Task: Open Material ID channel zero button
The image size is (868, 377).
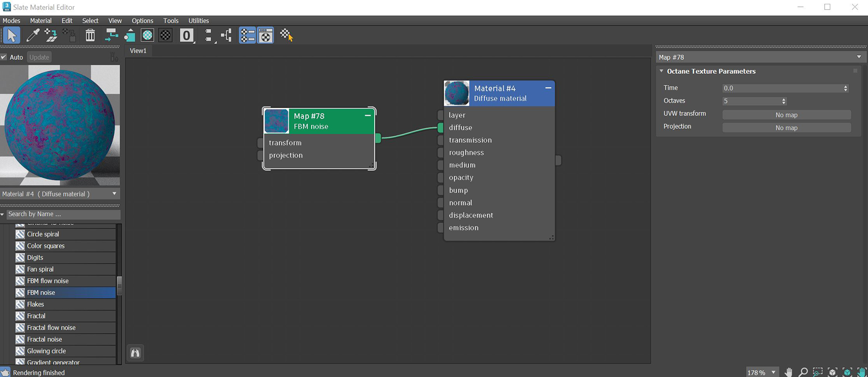Action: [187, 35]
